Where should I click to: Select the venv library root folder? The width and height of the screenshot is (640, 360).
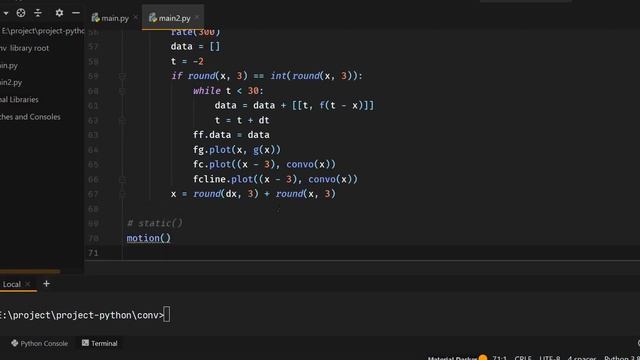point(24,48)
